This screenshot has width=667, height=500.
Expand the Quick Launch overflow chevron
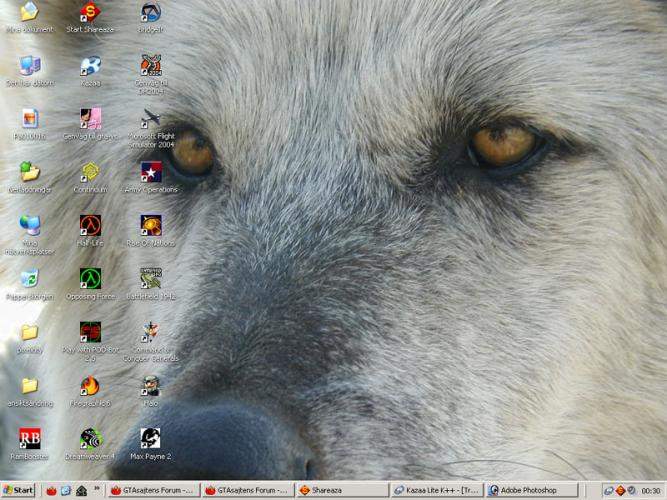97,490
